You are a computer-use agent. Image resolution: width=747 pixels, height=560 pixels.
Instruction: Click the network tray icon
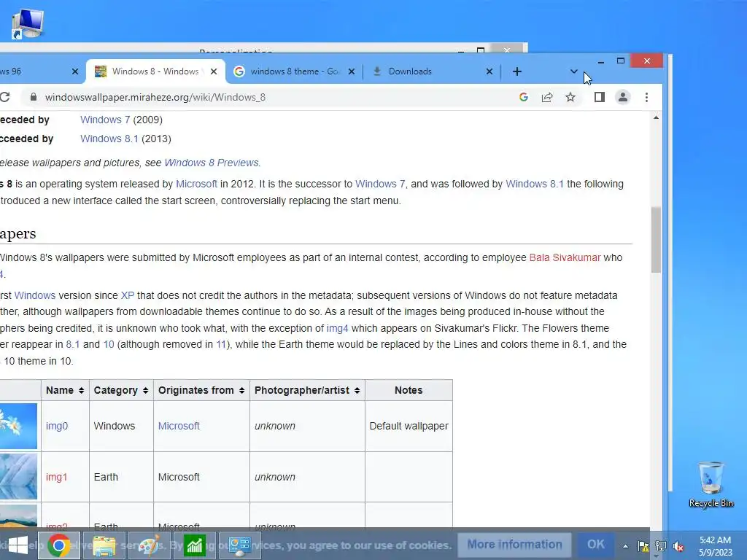click(661, 546)
